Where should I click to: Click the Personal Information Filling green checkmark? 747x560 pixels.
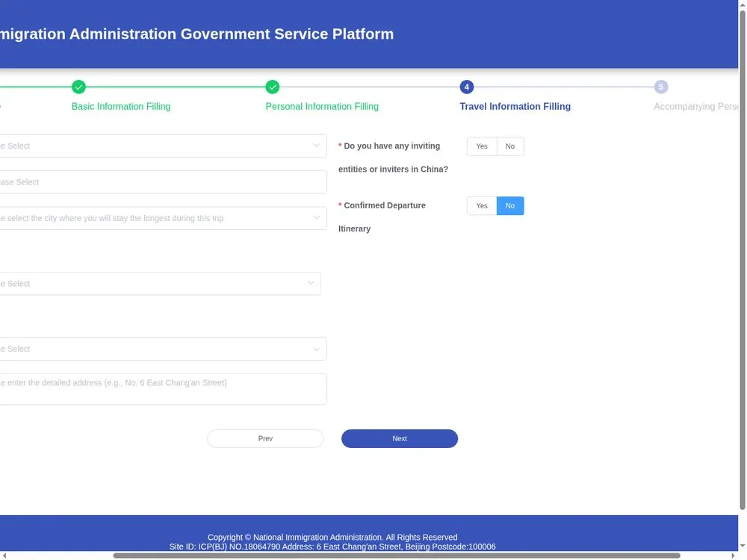(273, 87)
